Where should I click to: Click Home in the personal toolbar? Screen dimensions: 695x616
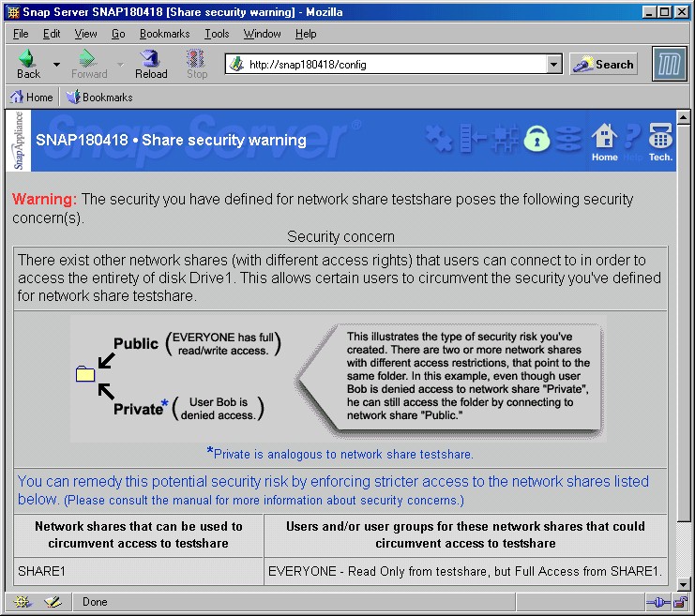pyautogui.click(x=32, y=98)
